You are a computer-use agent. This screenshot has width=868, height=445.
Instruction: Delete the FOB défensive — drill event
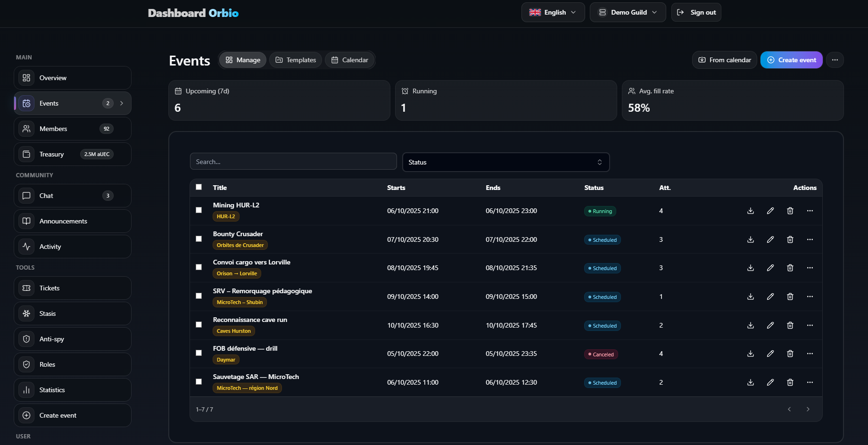tap(790, 354)
